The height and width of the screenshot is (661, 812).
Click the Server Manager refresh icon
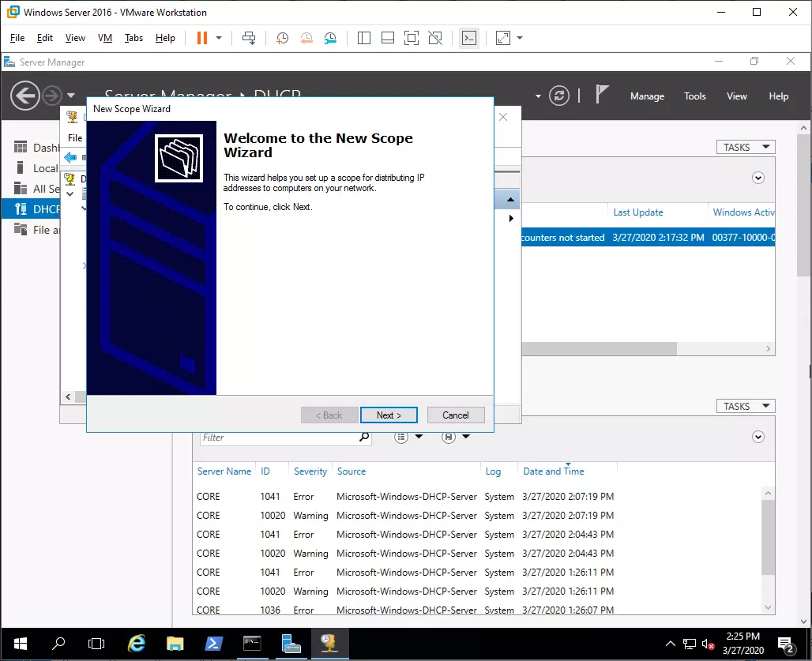[559, 96]
